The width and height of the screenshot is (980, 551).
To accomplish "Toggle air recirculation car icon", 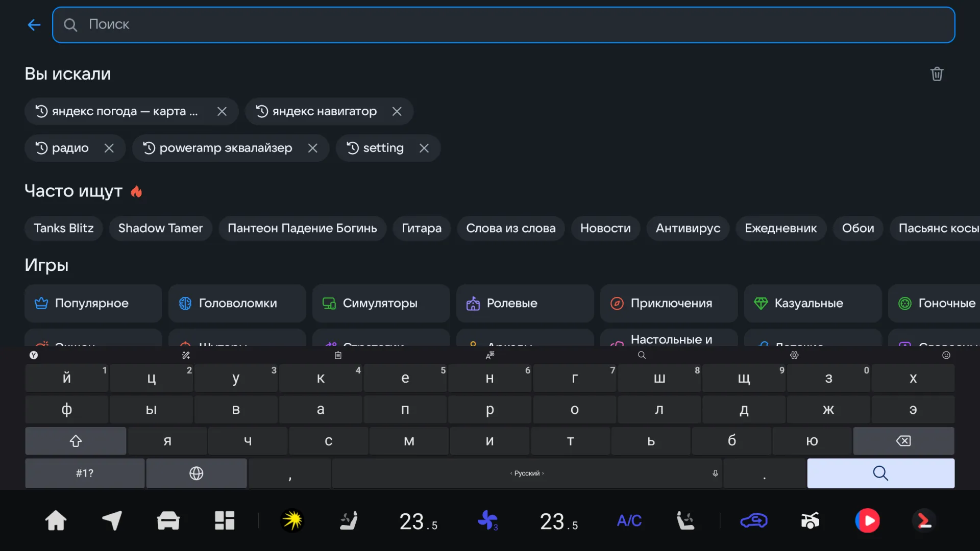I will [x=754, y=521].
